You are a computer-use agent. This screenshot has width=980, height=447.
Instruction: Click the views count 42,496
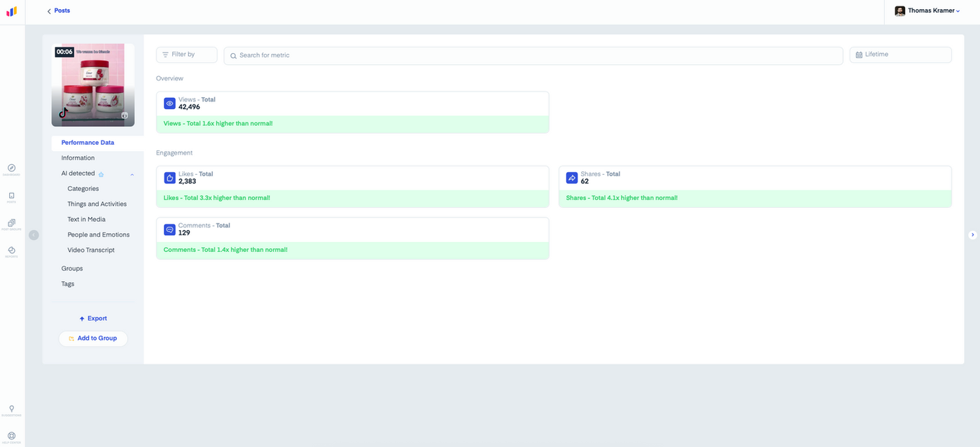(x=189, y=107)
